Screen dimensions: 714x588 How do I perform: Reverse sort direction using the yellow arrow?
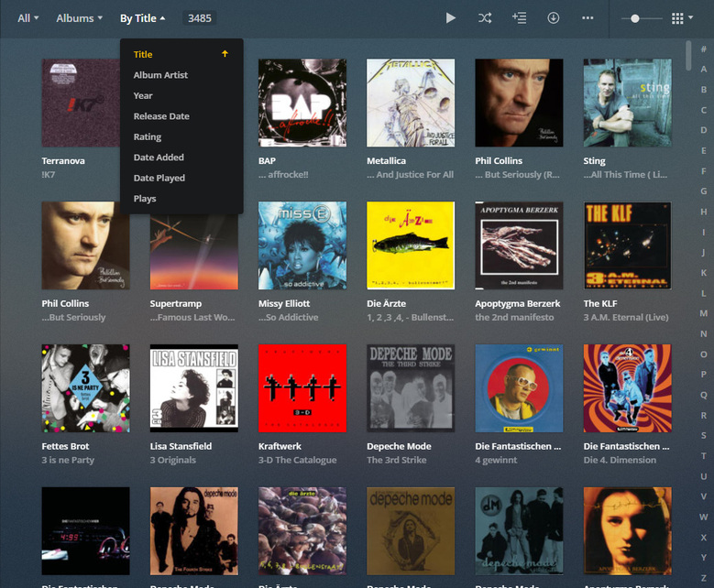tap(225, 54)
